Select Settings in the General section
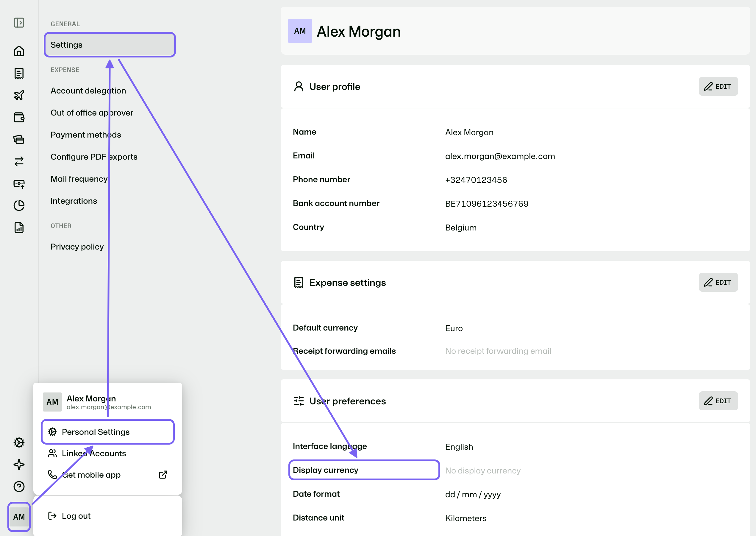 click(x=110, y=45)
